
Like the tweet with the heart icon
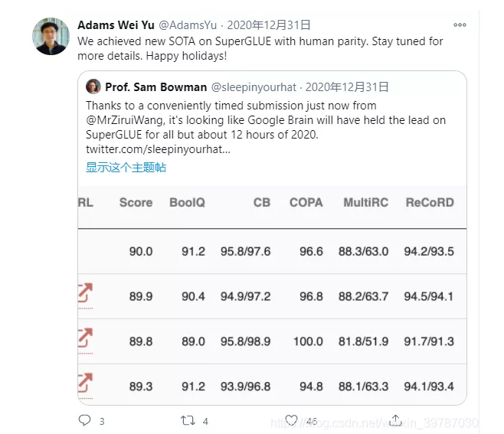(292, 420)
